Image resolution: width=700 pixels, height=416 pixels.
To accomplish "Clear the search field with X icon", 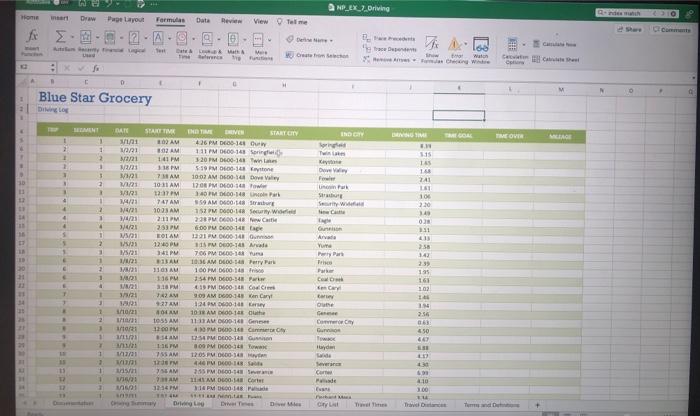I will click(x=673, y=14).
